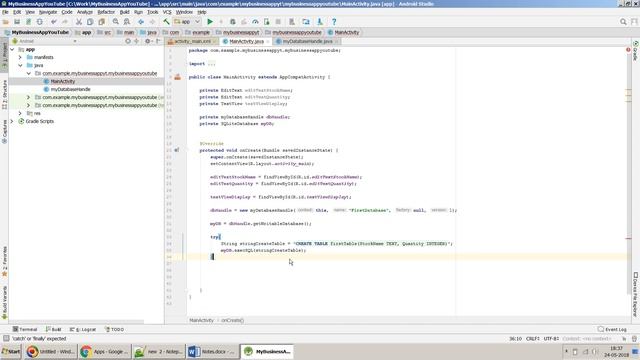Click the Search Everywhere magnifier icon
640x360 pixels.
click(x=623, y=22)
